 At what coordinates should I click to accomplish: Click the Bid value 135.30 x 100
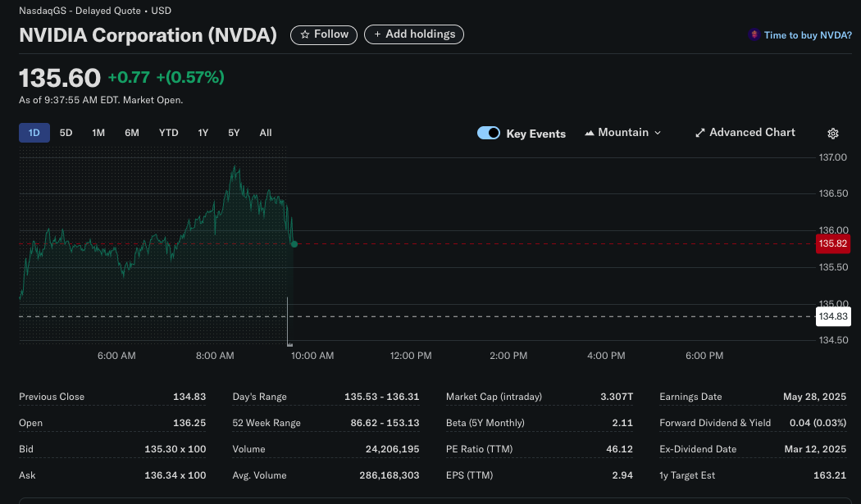point(175,449)
